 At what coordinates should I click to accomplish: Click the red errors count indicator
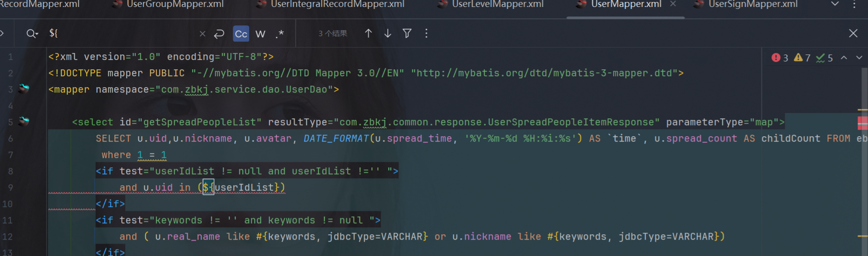tap(780, 58)
